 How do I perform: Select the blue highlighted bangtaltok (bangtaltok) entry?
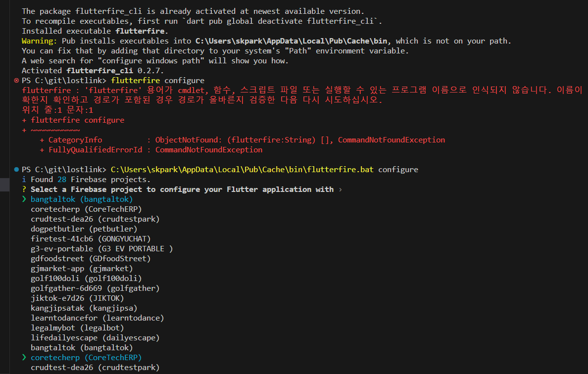[x=82, y=199]
